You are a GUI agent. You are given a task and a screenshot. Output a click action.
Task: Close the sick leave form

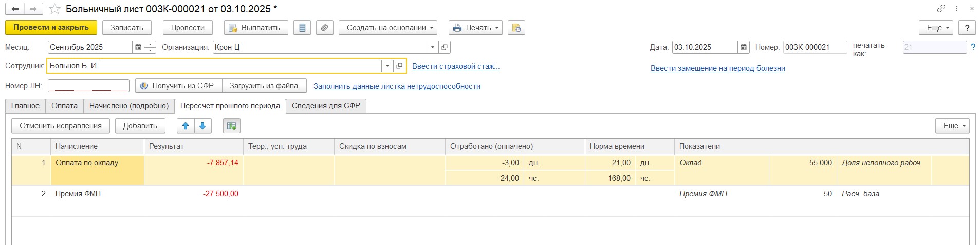coord(972,9)
